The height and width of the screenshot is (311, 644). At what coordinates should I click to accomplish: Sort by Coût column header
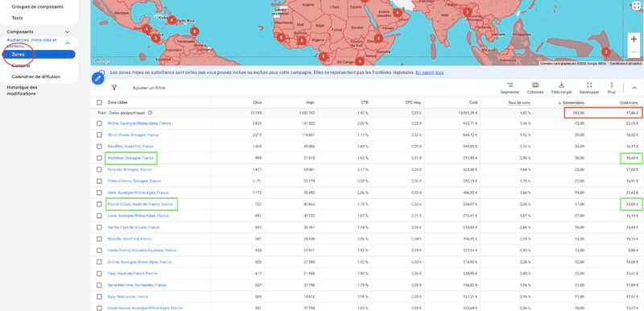tap(473, 102)
